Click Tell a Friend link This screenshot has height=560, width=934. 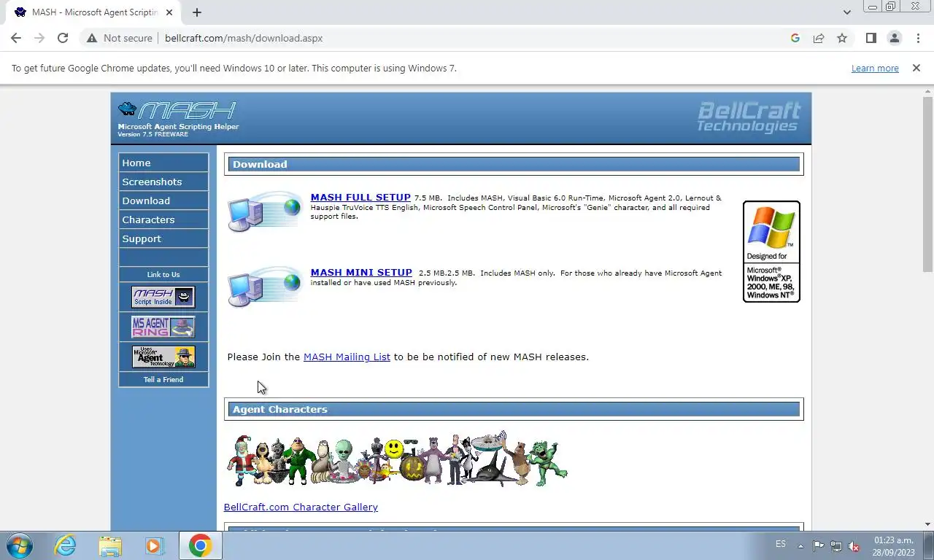click(163, 380)
